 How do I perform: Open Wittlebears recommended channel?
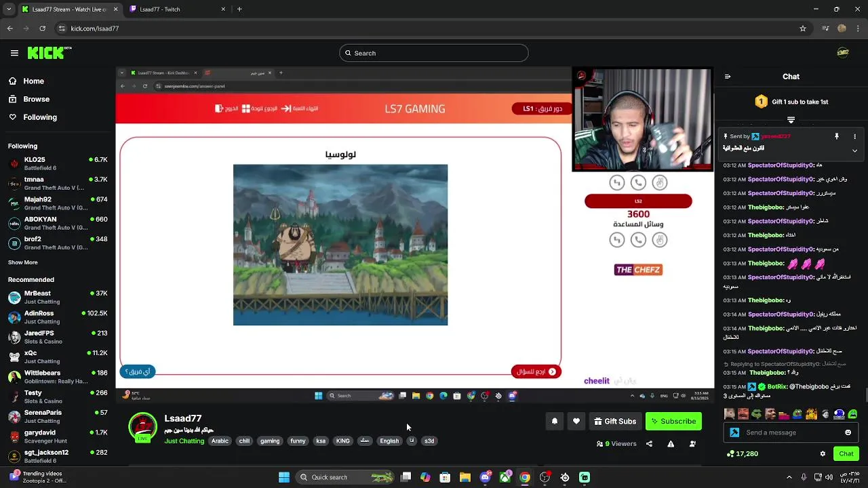pyautogui.click(x=58, y=377)
